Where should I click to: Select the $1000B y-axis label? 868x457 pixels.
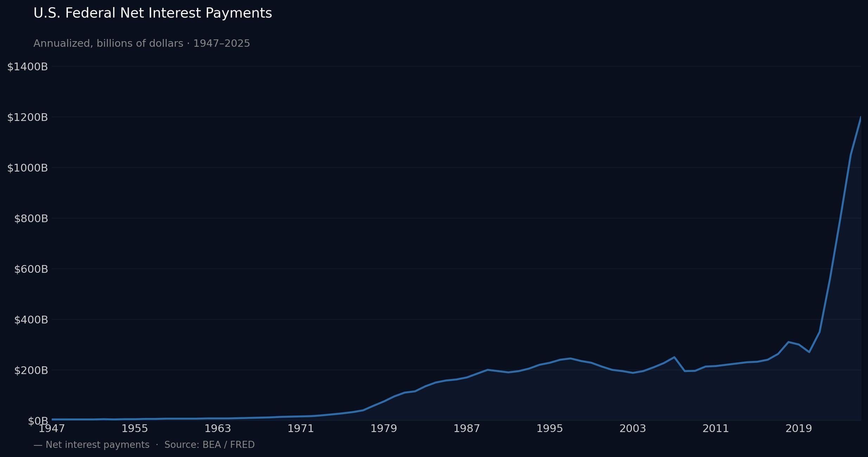(27, 168)
